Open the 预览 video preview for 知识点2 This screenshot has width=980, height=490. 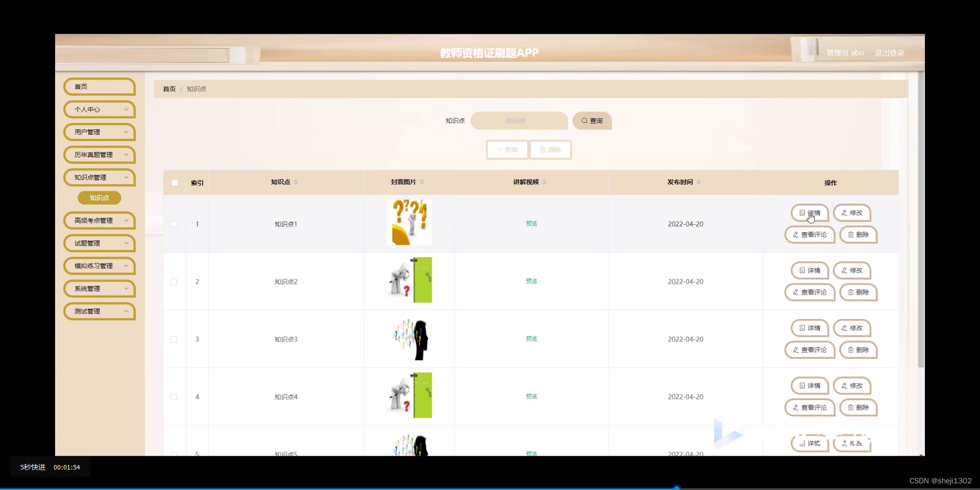[x=531, y=281]
